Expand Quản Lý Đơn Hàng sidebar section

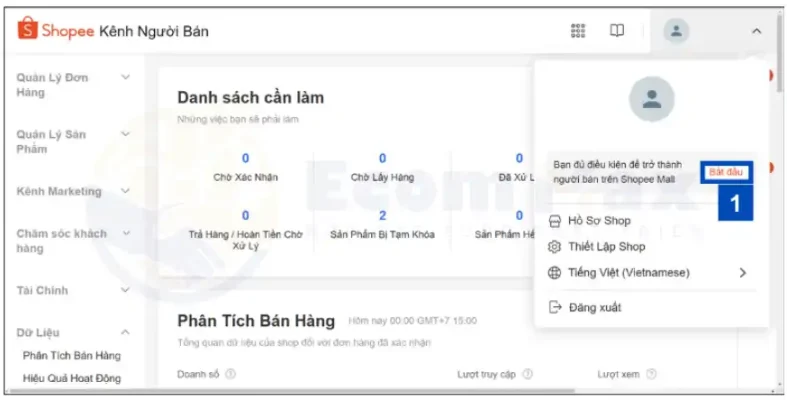(x=125, y=77)
